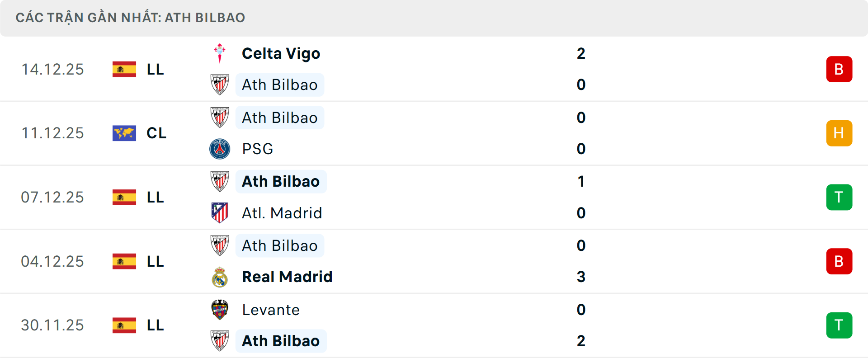Open the CL competition label
868x358 pixels.
tap(156, 133)
